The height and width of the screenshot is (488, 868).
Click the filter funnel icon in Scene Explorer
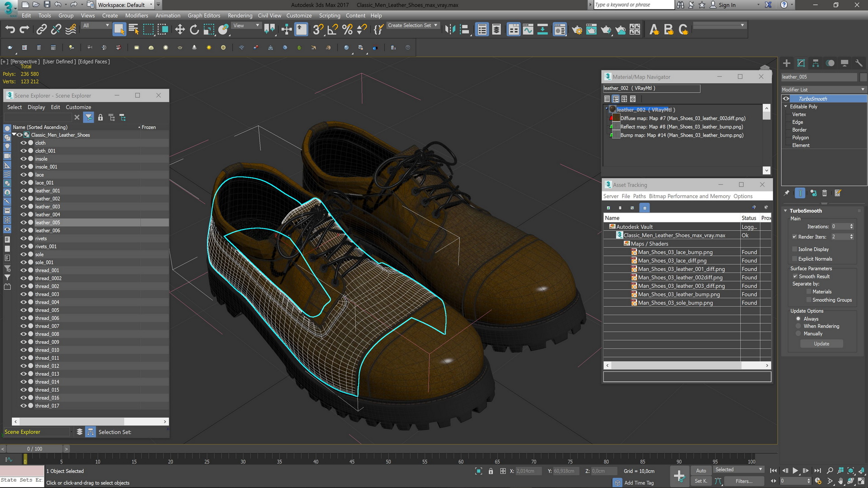coord(89,117)
